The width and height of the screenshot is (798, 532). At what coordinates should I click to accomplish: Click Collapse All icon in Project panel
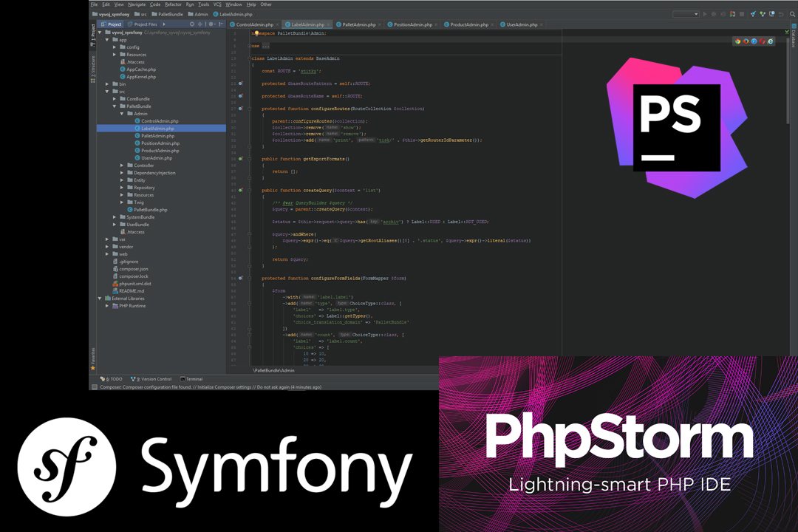click(x=200, y=24)
